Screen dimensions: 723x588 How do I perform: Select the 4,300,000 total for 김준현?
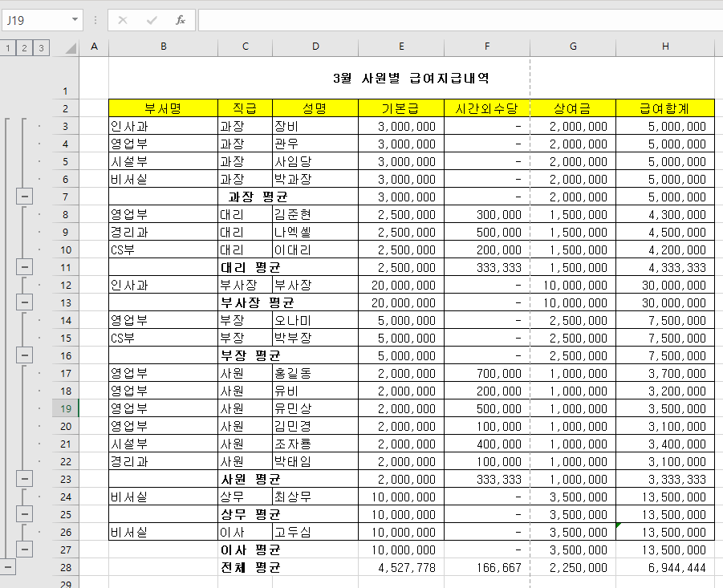[x=665, y=215]
